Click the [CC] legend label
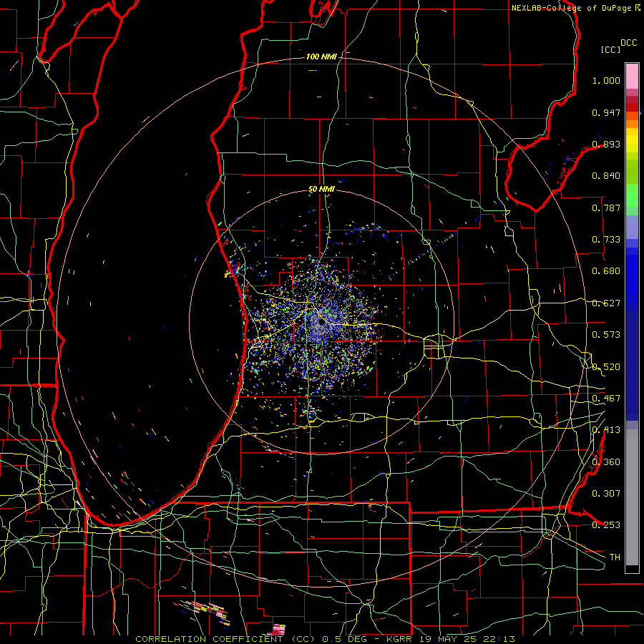644x644 pixels. [x=610, y=49]
